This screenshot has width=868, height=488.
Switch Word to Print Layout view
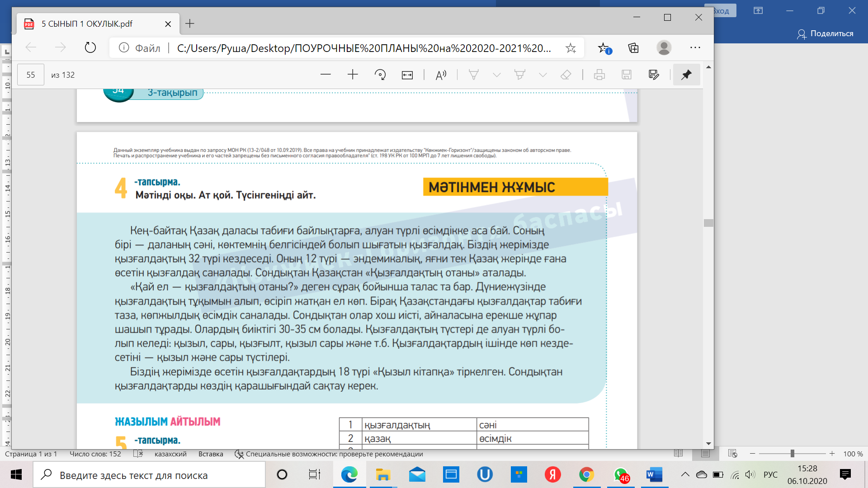[705, 454]
